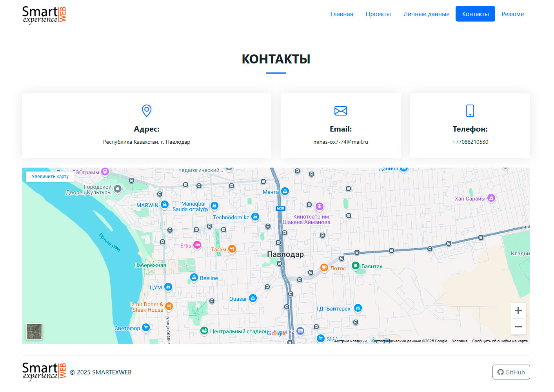Click the Хан Сарайы map marker
Image resolution: width=554 pixels, height=392 pixels.
pos(491,198)
